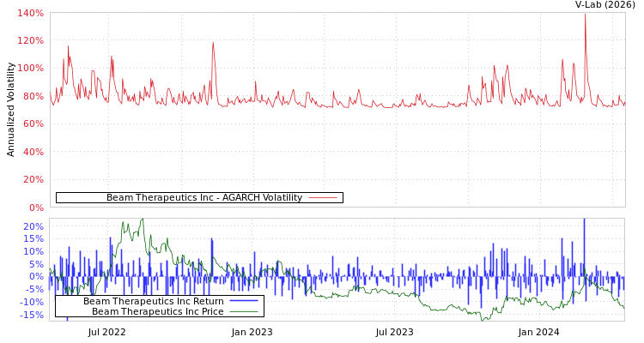Click the -10% label on returns axis

[x=30, y=302]
